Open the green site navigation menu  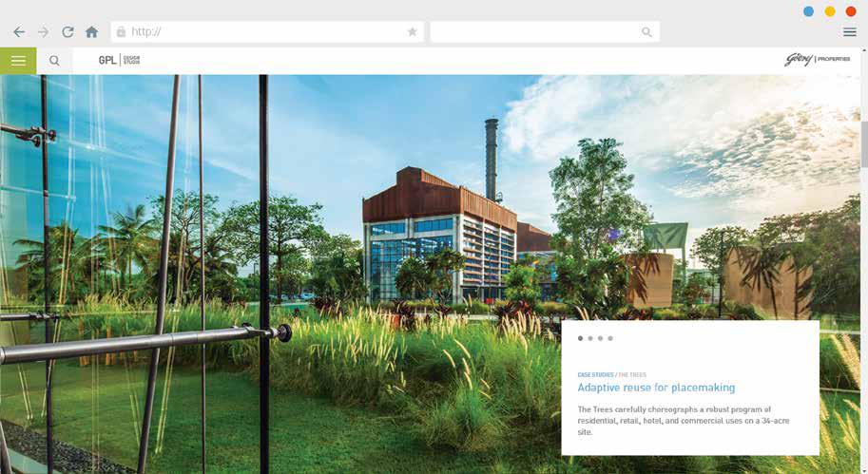18,61
